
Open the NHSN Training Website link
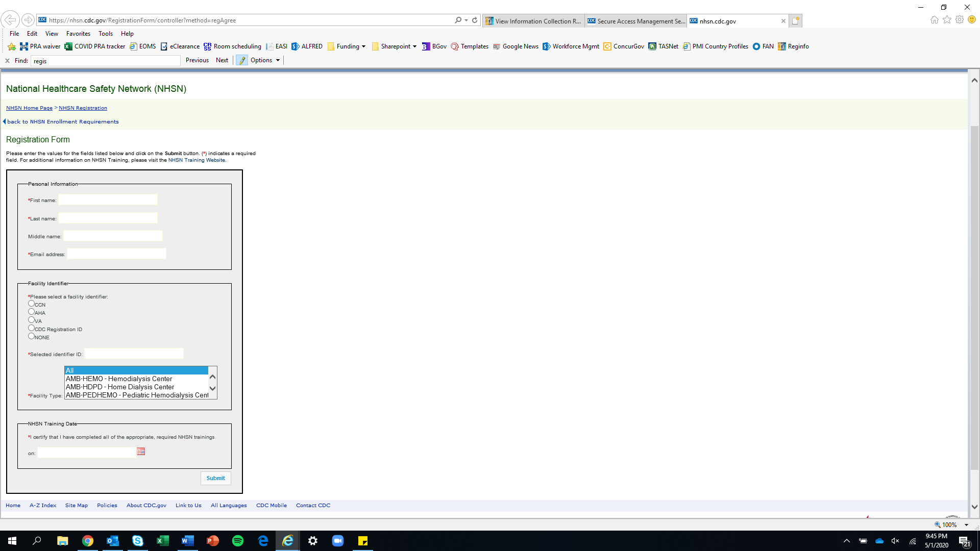197,160
